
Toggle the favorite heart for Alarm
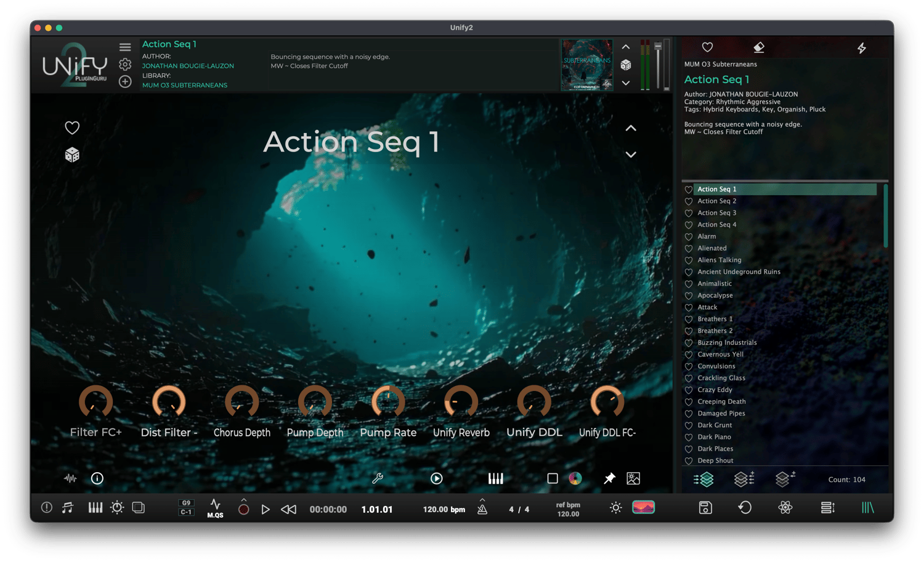click(689, 237)
